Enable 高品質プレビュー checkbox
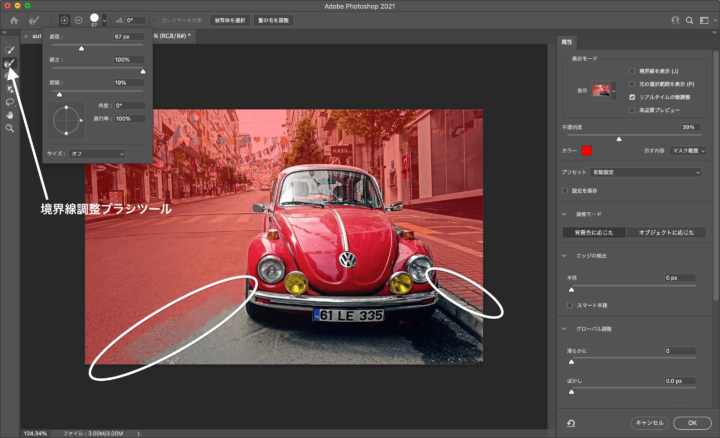Viewport: 720px width, 438px height. click(x=632, y=110)
